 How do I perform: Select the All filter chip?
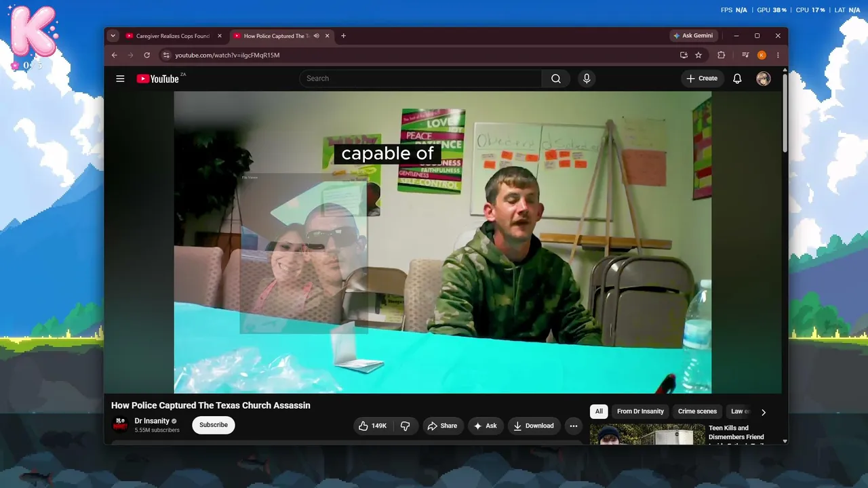(599, 411)
